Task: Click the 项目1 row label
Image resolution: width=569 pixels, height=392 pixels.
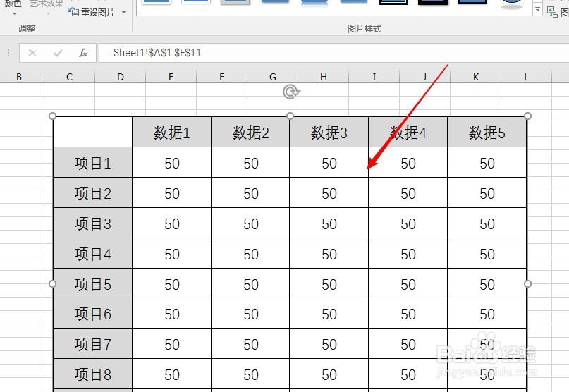Action: (92, 163)
